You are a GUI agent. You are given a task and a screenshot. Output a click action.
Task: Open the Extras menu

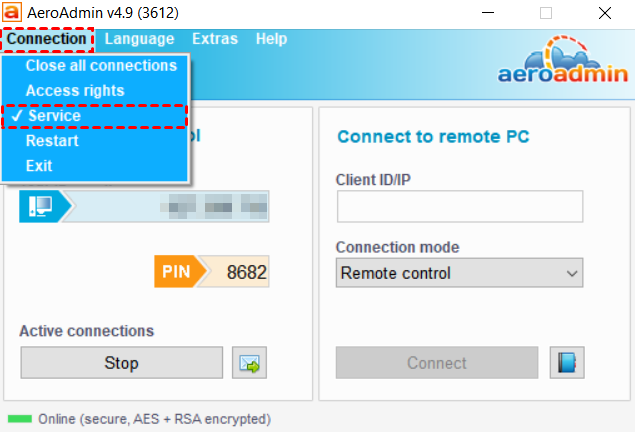[x=215, y=39]
